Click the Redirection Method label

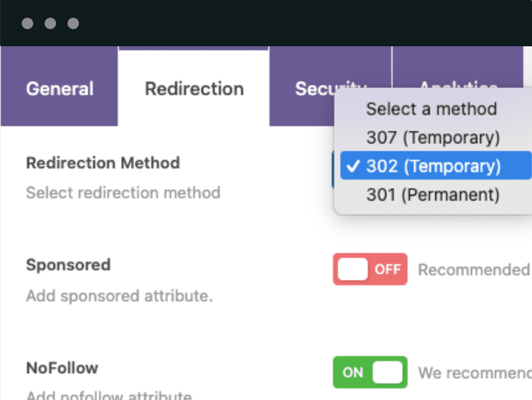[103, 163]
